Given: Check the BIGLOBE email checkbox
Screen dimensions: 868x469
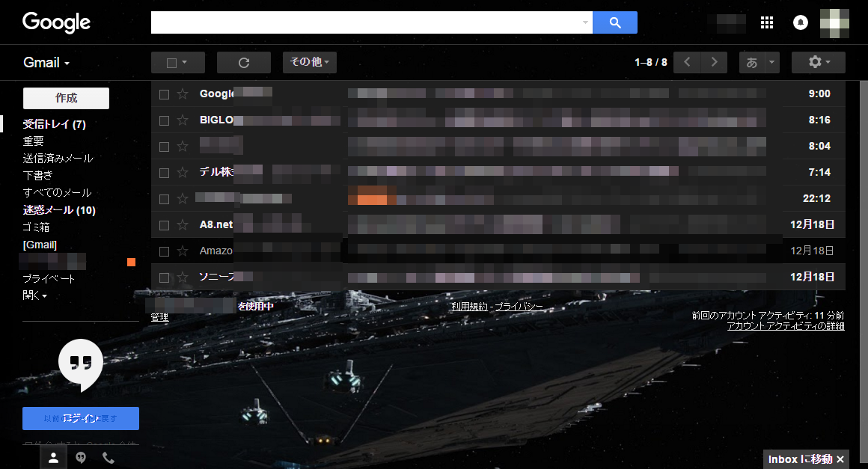Looking at the screenshot, I should (164, 120).
